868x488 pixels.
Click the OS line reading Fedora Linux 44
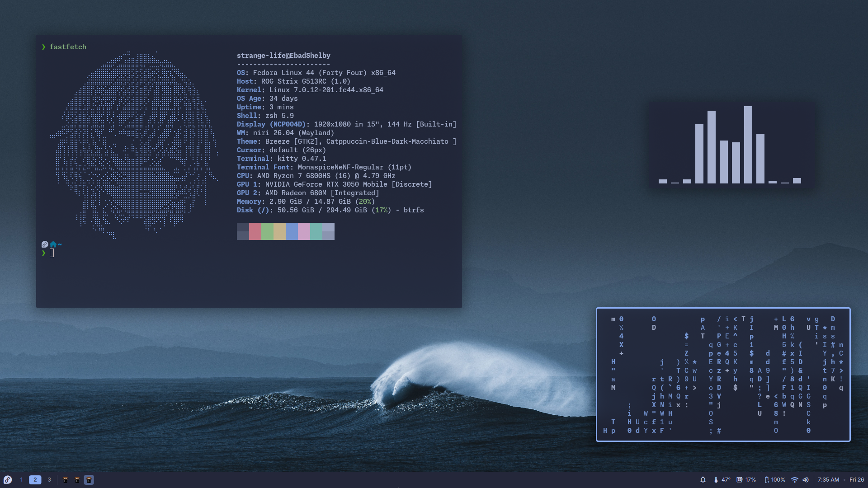(316, 73)
